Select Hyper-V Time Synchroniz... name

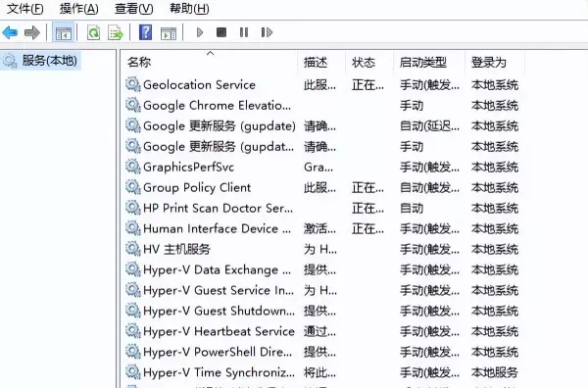tap(219, 372)
